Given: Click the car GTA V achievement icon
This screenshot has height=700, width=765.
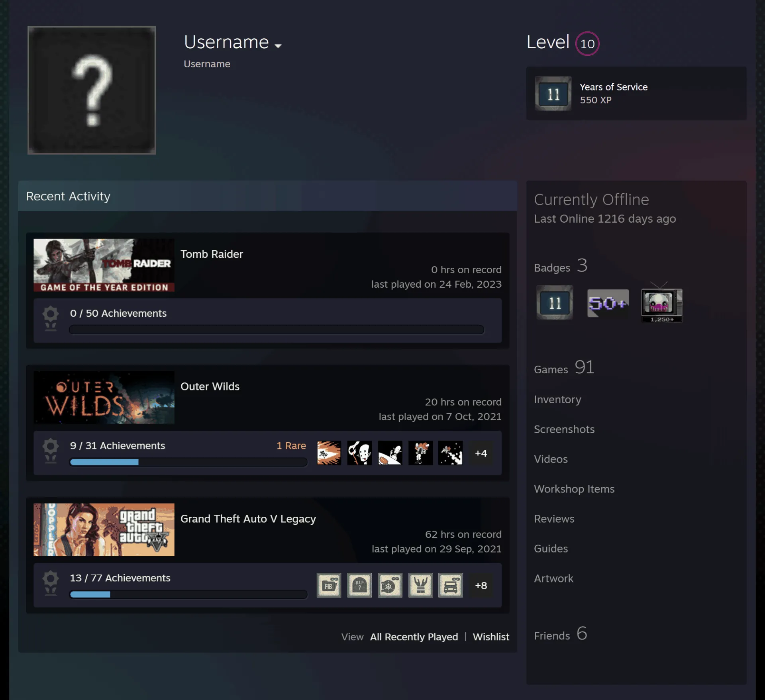Looking at the screenshot, I should 451,585.
